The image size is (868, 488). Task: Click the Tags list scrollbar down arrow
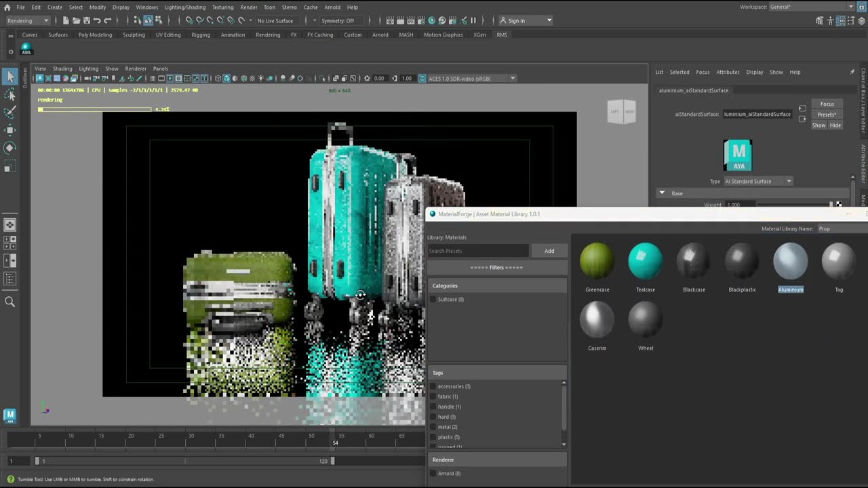point(564,445)
